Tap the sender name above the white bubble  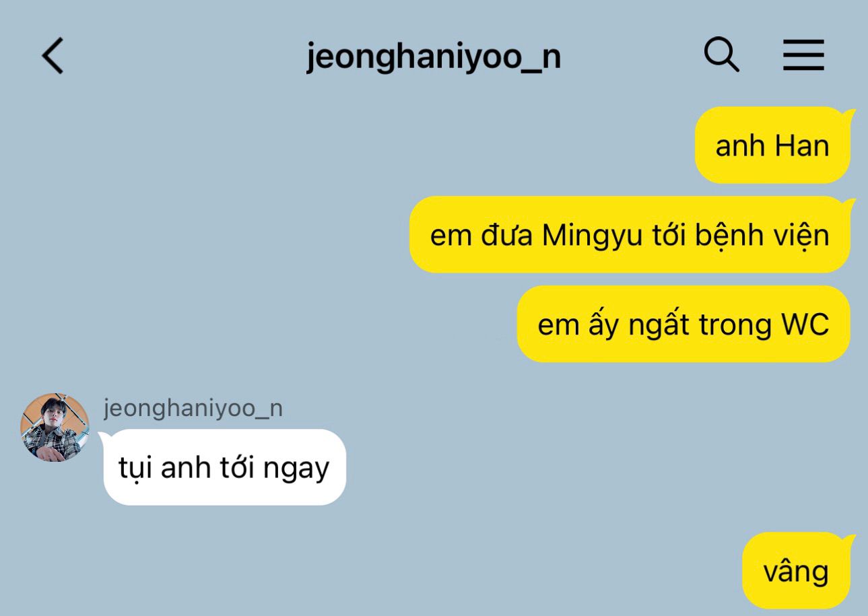pos(193,408)
